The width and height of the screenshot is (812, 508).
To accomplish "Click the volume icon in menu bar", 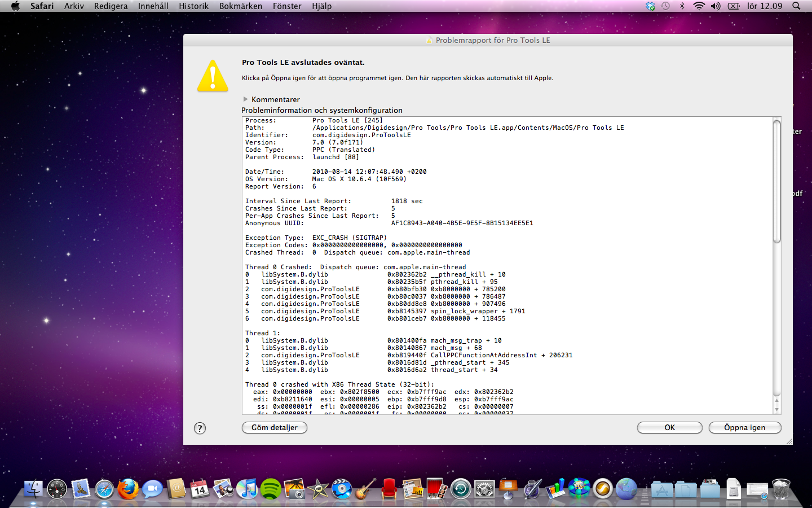I will pyautogui.click(x=716, y=6).
